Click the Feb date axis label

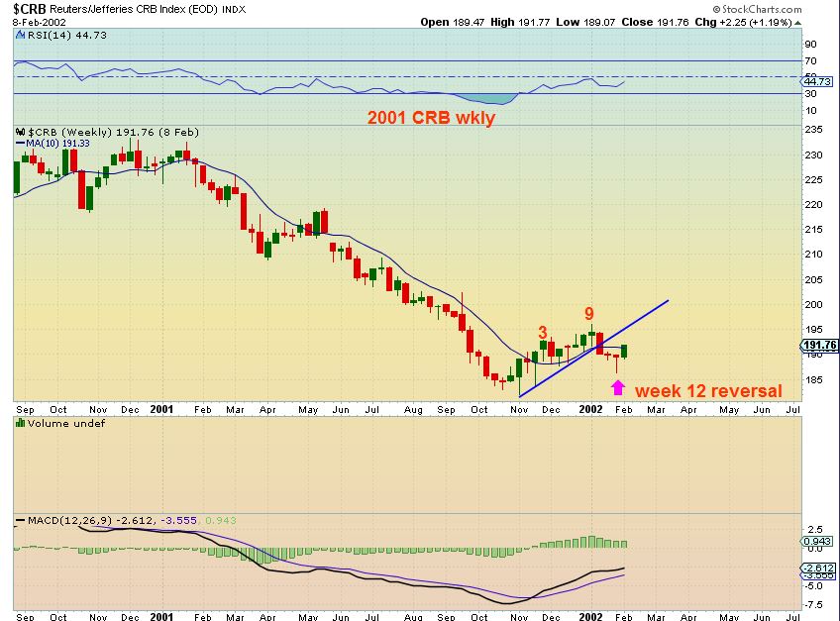[x=623, y=408]
